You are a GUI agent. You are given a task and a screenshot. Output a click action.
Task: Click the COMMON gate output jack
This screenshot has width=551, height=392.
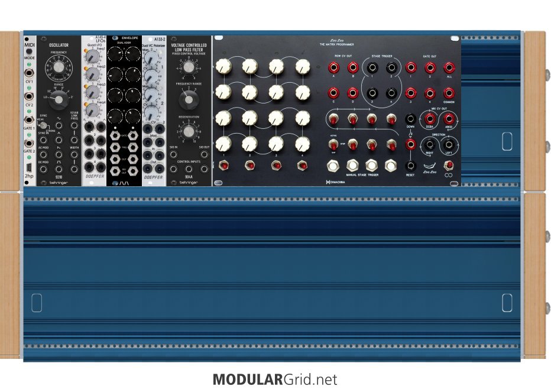pyautogui.click(x=449, y=93)
